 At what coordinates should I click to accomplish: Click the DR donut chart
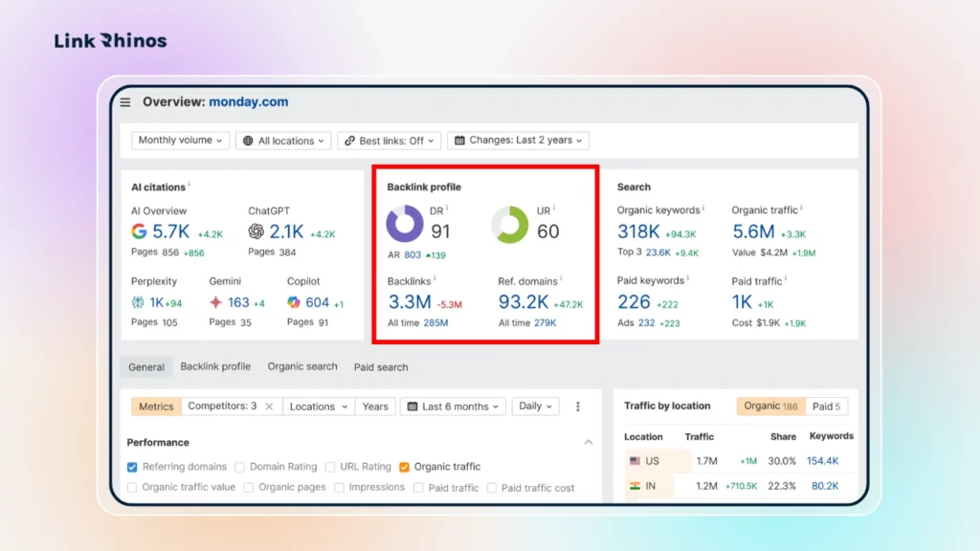(405, 224)
